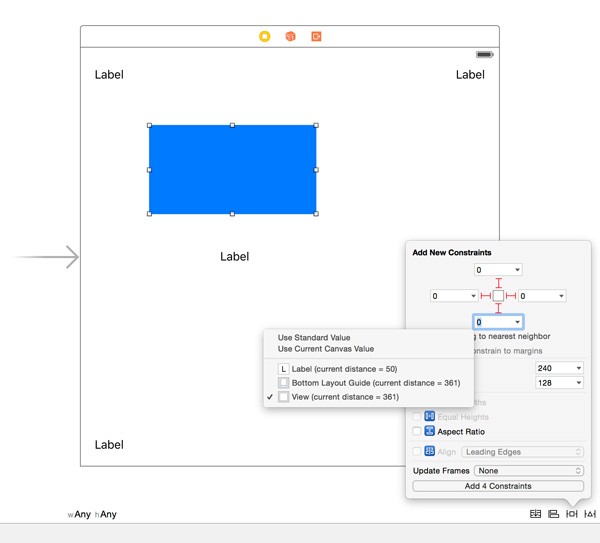Click the top-left resize handle of blue view
Screen dimensions: 600x543
(149, 125)
